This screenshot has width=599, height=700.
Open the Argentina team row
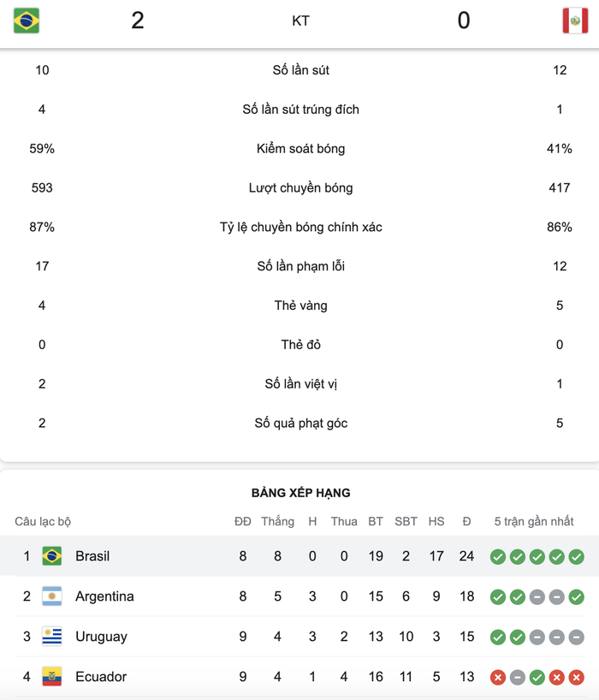pos(299,596)
